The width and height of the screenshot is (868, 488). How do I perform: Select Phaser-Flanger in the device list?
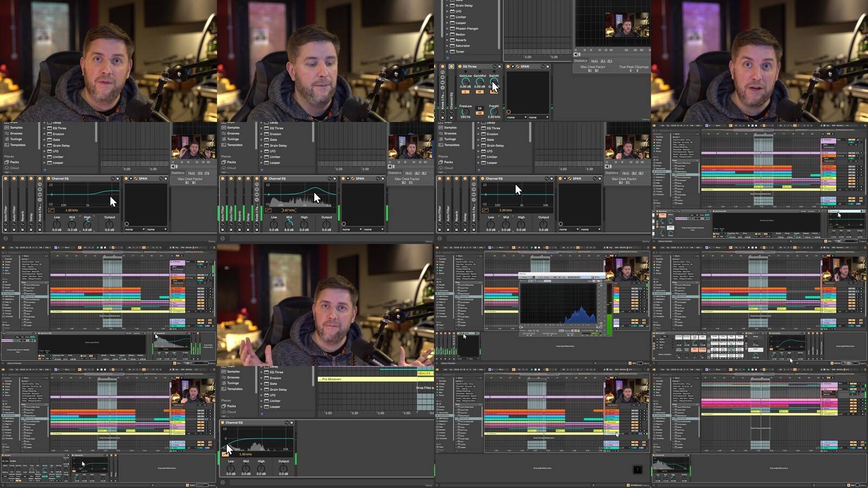point(467,28)
